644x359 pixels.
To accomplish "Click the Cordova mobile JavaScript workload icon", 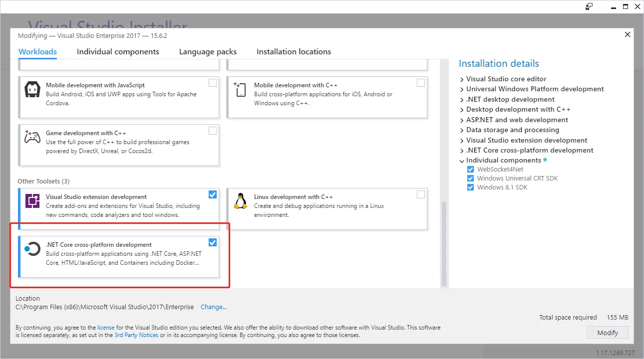I will [x=32, y=90].
